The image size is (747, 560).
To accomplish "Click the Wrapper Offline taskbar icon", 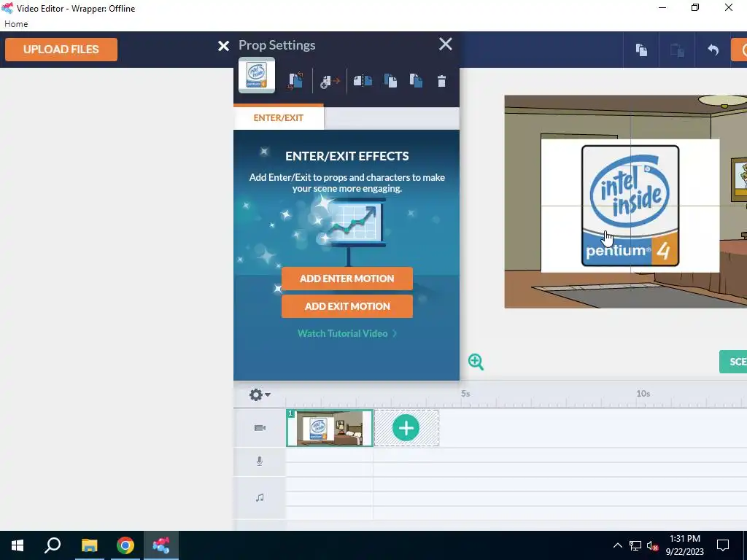I will [x=161, y=545].
